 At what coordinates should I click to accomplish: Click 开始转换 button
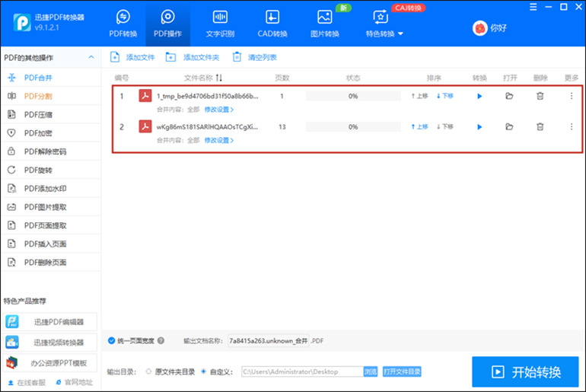[x=525, y=371]
